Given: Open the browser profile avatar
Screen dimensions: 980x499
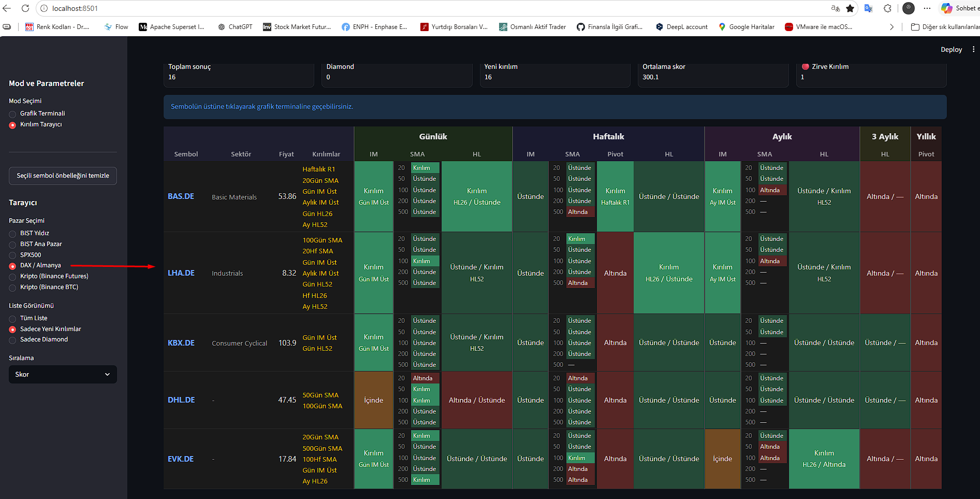Looking at the screenshot, I should coord(908,8).
